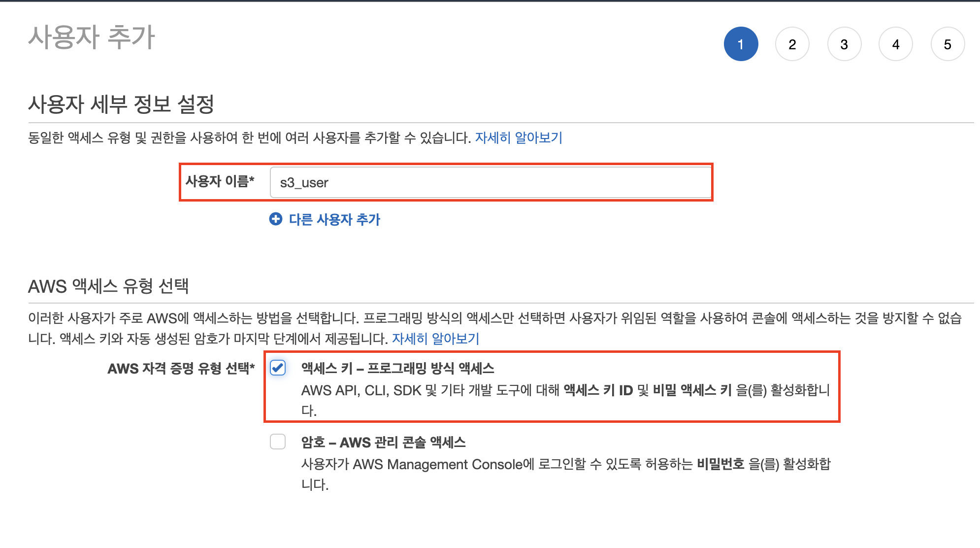
Task: Click the user name input field
Action: click(x=490, y=182)
